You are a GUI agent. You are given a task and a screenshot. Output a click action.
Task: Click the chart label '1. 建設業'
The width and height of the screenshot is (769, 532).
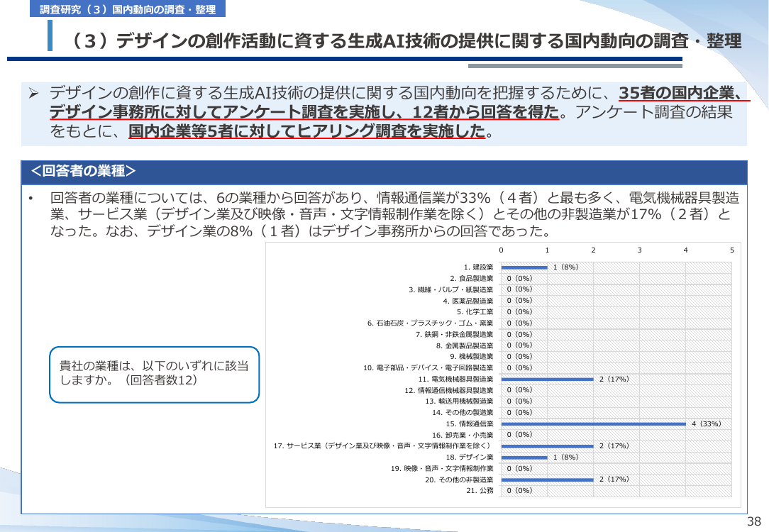[x=479, y=267]
